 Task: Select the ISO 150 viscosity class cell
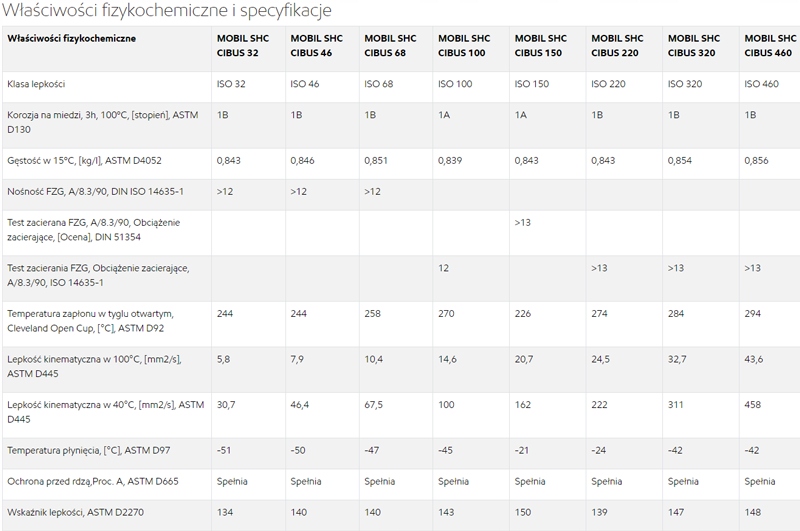coord(529,84)
